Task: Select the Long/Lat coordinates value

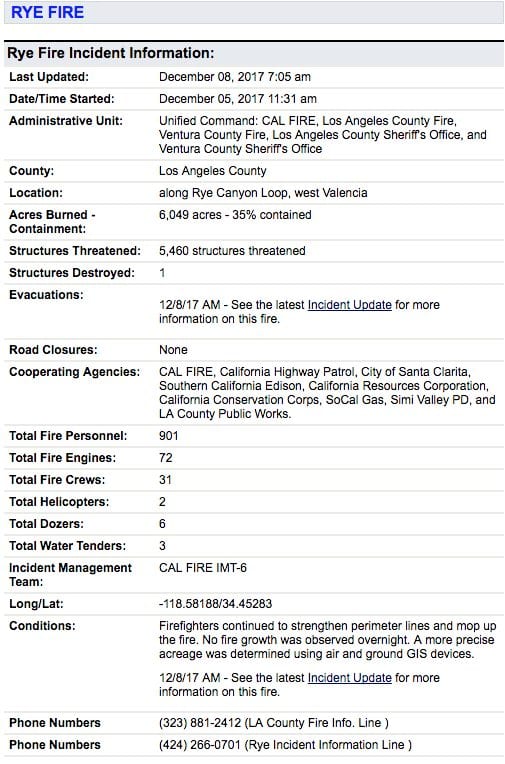Action: pyautogui.click(x=215, y=604)
